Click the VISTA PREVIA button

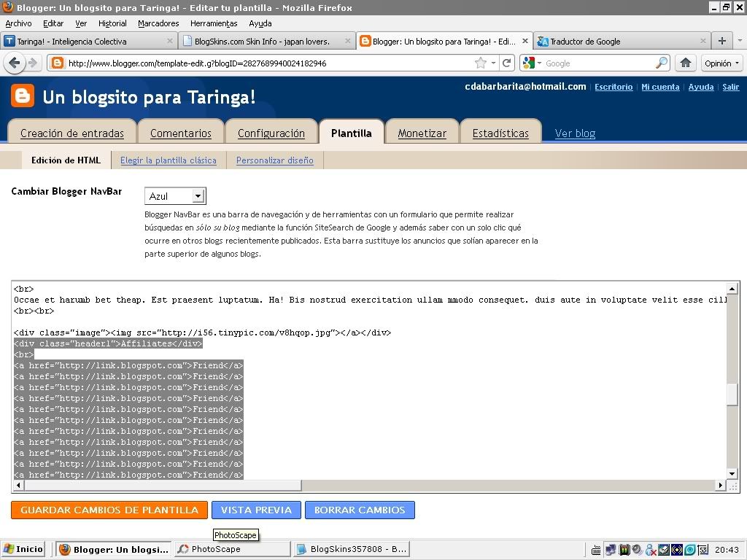point(256,510)
